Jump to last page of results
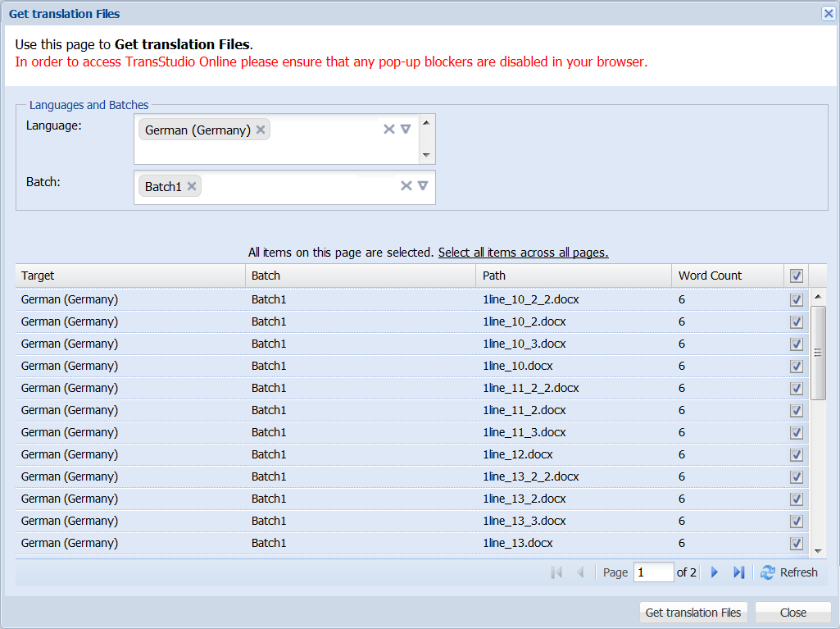This screenshot has width=840, height=629. (738, 572)
